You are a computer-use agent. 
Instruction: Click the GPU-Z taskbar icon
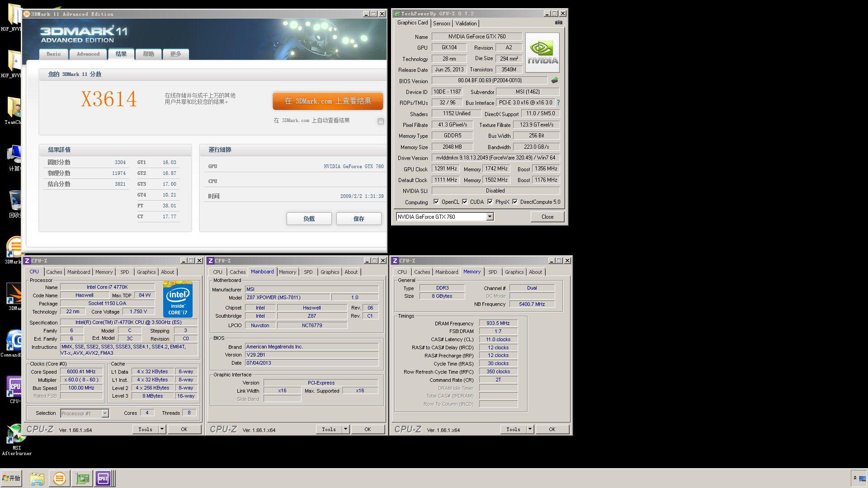82,479
